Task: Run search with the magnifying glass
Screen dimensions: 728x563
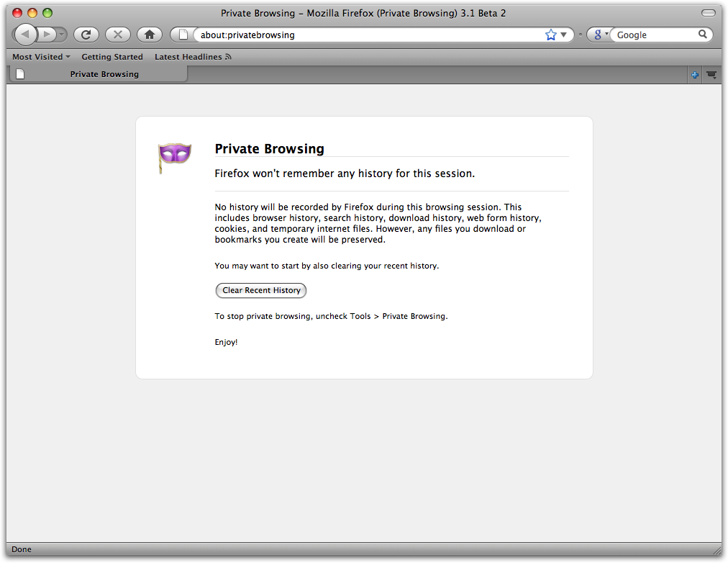Action: point(703,35)
